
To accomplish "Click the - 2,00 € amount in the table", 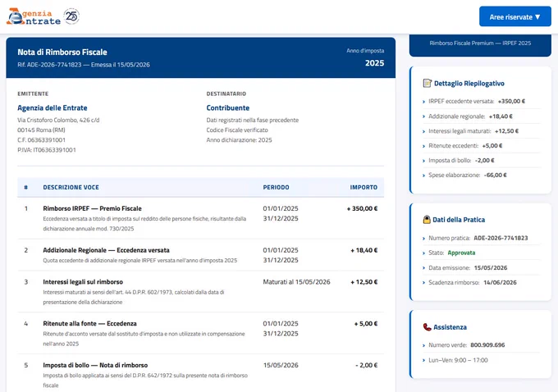I will click(x=367, y=365).
